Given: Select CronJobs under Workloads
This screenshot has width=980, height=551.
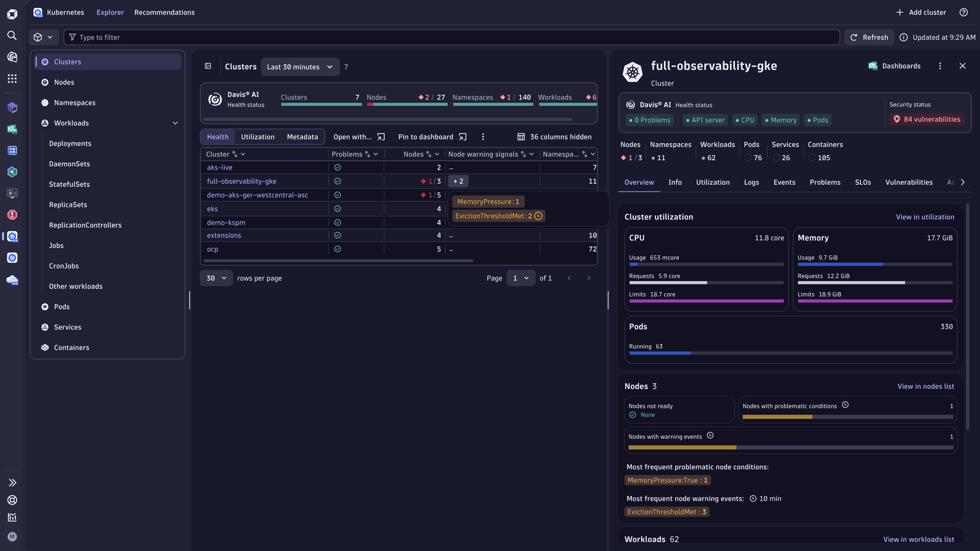Looking at the screenshot, I should tap(64, 266).
